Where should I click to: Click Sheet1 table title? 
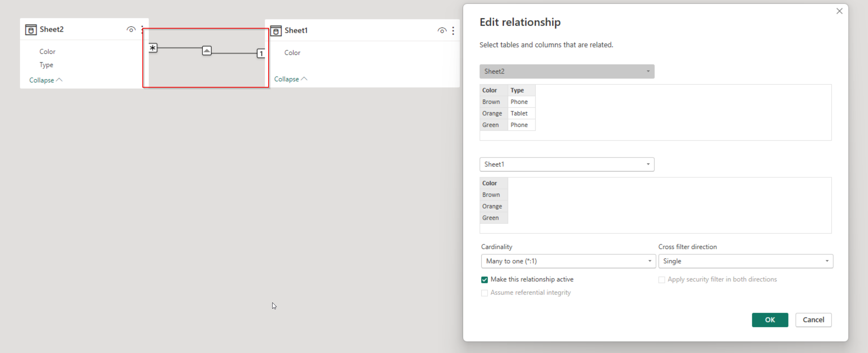point(296,30)
